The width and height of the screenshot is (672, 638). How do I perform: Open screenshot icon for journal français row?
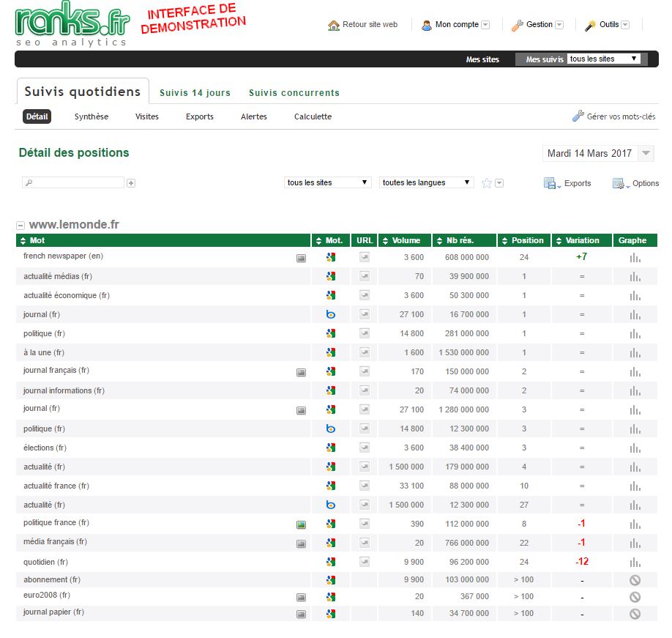tap(302, 373)
